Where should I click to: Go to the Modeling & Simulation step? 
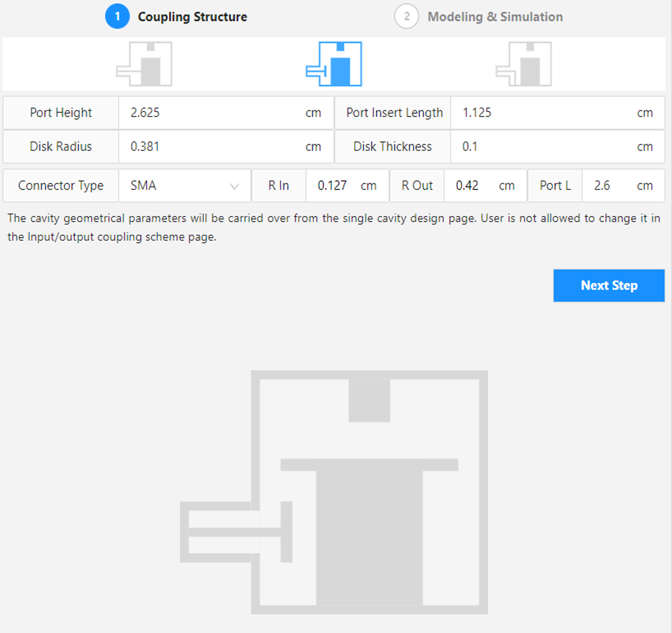point(495,17)
